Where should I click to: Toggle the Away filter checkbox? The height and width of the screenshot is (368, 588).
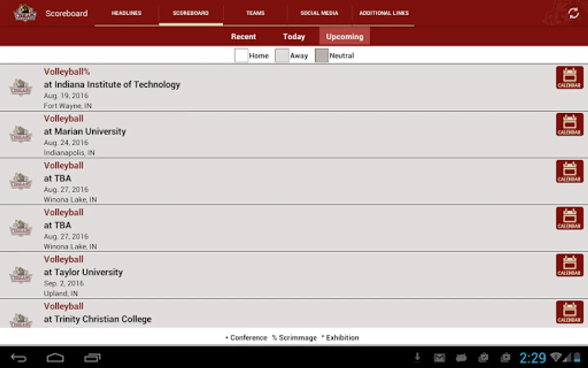[x=282, y=56]
